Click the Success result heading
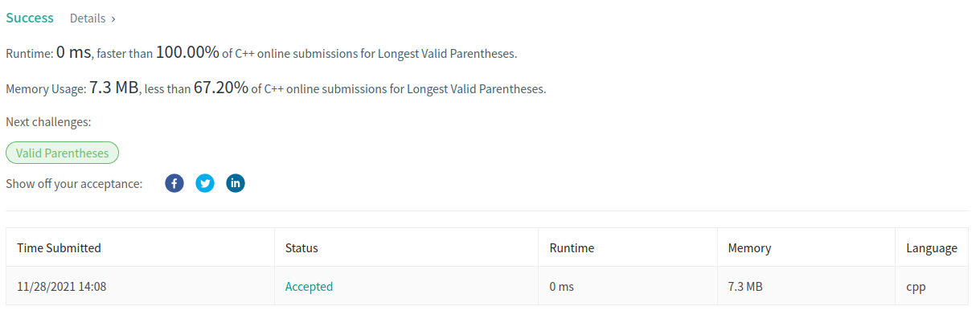 click(30, 18)
